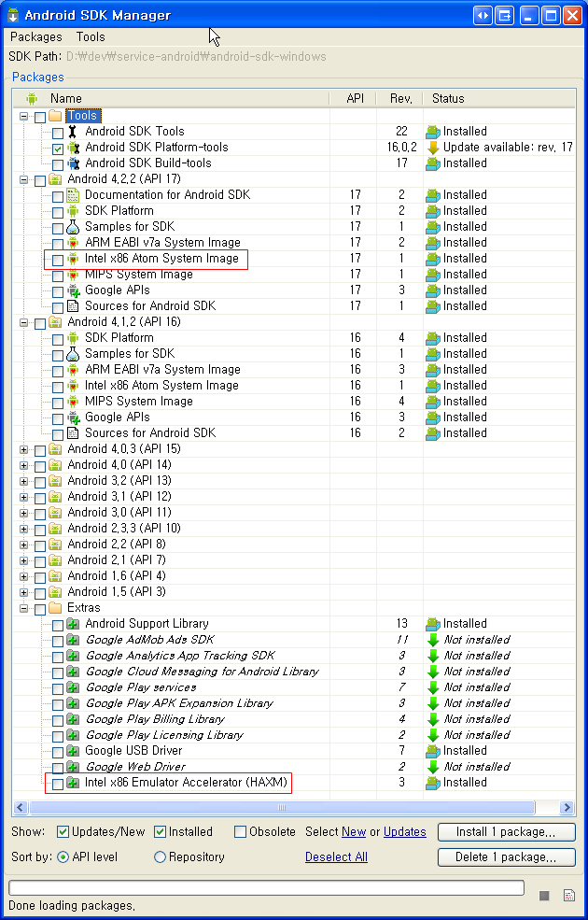
Task: Click the Android Support Library package icon
Action: click(73, 624)
